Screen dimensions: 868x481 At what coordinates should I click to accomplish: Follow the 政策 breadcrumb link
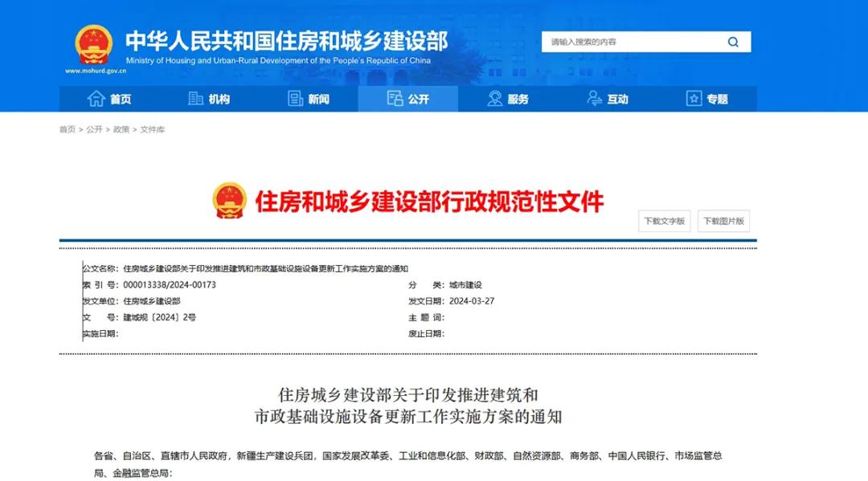click(121, 129)
